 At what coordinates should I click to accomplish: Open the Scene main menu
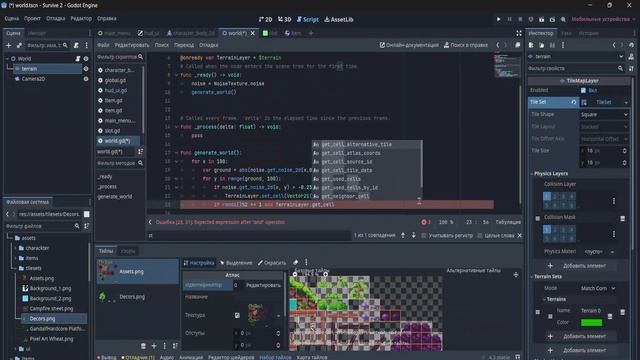(x=11, y=19)
